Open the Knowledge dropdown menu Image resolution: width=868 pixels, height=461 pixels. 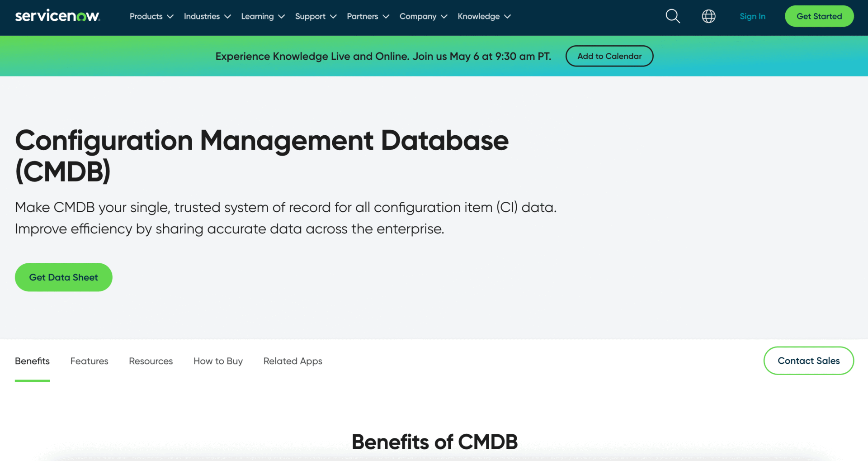484,16
